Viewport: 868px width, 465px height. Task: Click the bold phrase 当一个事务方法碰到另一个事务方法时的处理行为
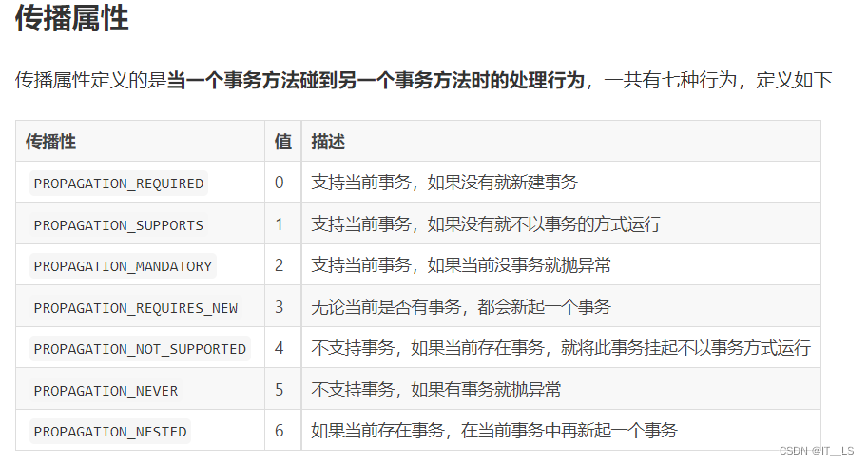(x=376, y=80)
